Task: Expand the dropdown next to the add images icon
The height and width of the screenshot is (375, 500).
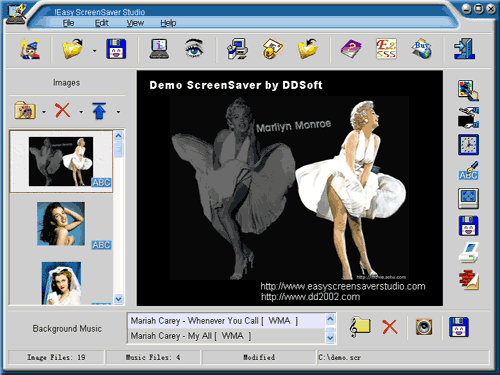Action: 44,112
